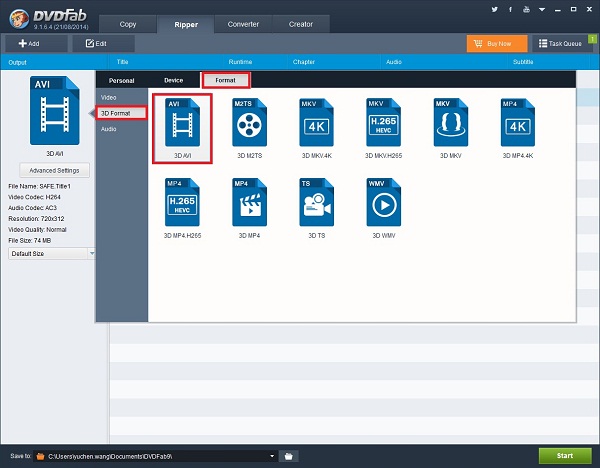Switch to the Copy tab
Screen dimensions: 600x468
pyautogui.click(x=128, y=24)
